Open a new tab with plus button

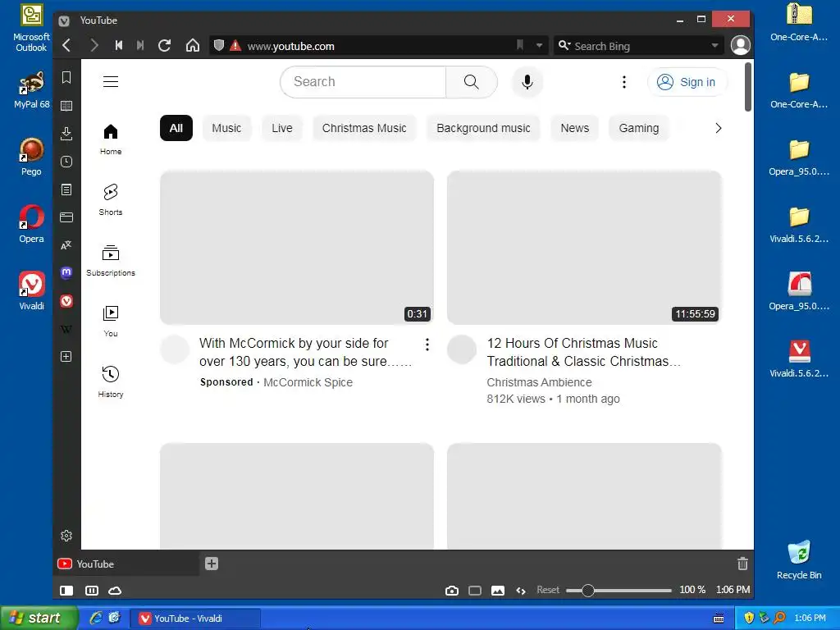(212, 564)
